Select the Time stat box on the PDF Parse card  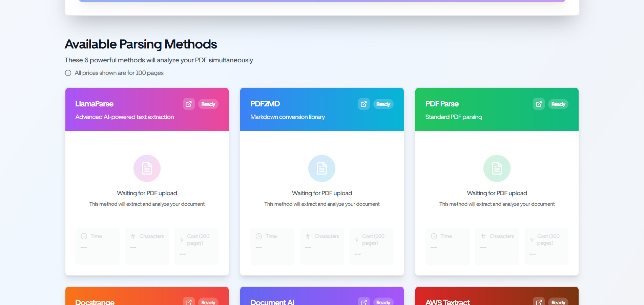(447, 246)
